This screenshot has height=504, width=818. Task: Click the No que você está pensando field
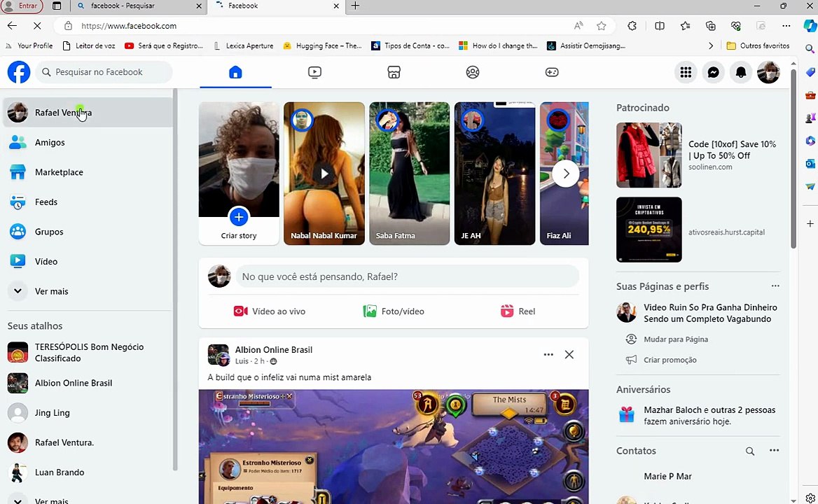coord(408,276)
